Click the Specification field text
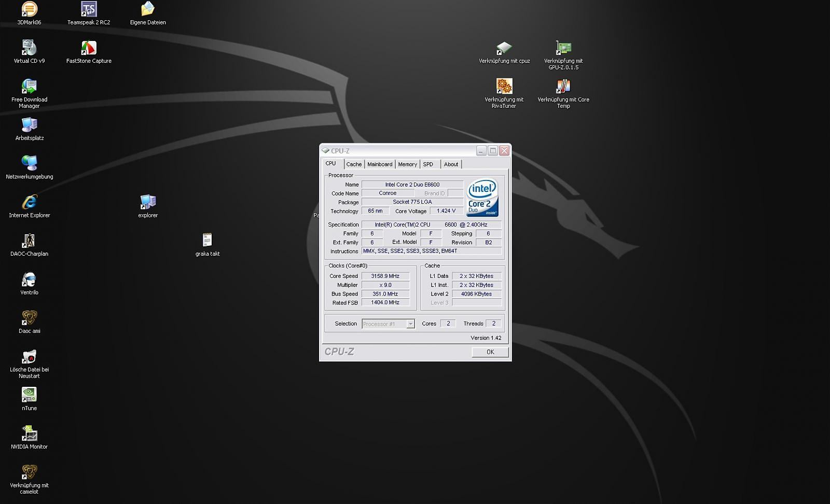This screenshot has height=504, width=830. 432,225
